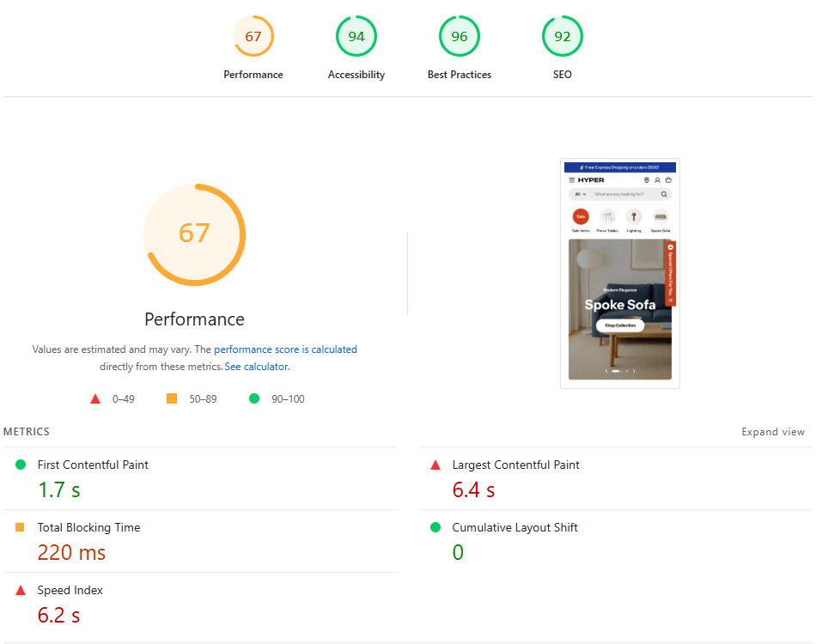The image size is (816, 644).
Task: Select the Best Practices gauge 96
Action: click(460, 37)
